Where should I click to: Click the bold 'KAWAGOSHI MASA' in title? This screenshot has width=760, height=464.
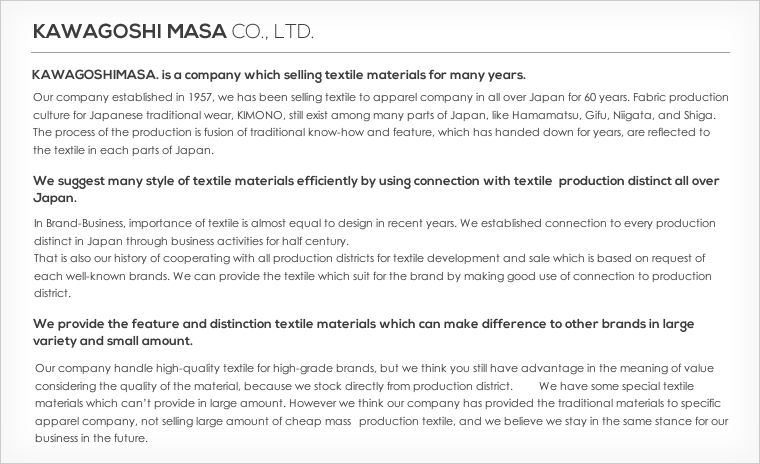coord(129,32)
